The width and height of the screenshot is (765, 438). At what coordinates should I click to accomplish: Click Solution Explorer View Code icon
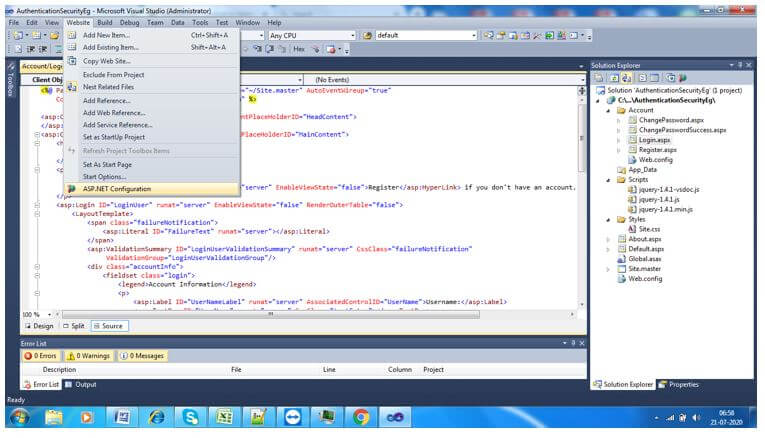click(x=643, y=78)
